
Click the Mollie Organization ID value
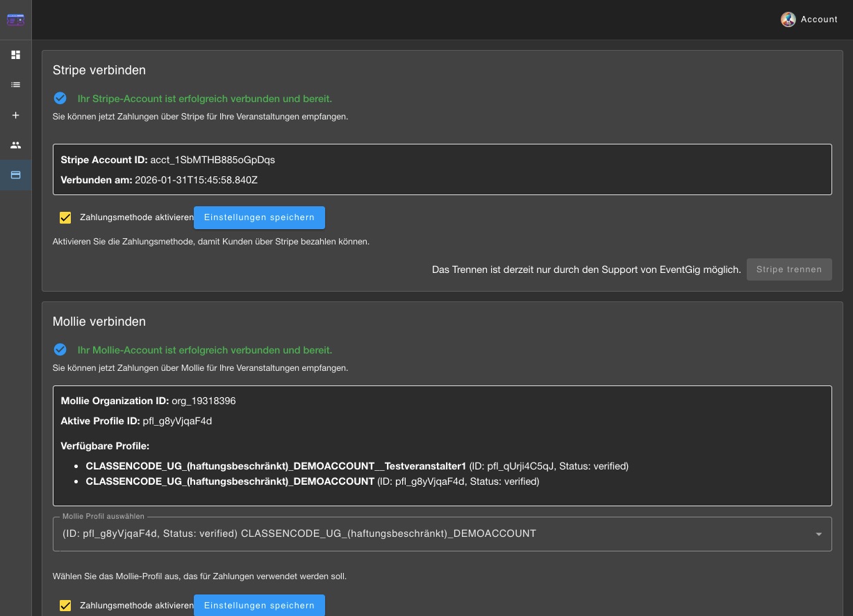click(x=204, y=401)
